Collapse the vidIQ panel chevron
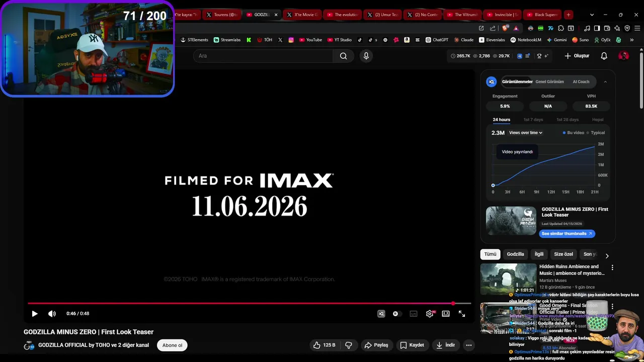The width and height of the screenshot is (644, 362). tap(605, 81)
